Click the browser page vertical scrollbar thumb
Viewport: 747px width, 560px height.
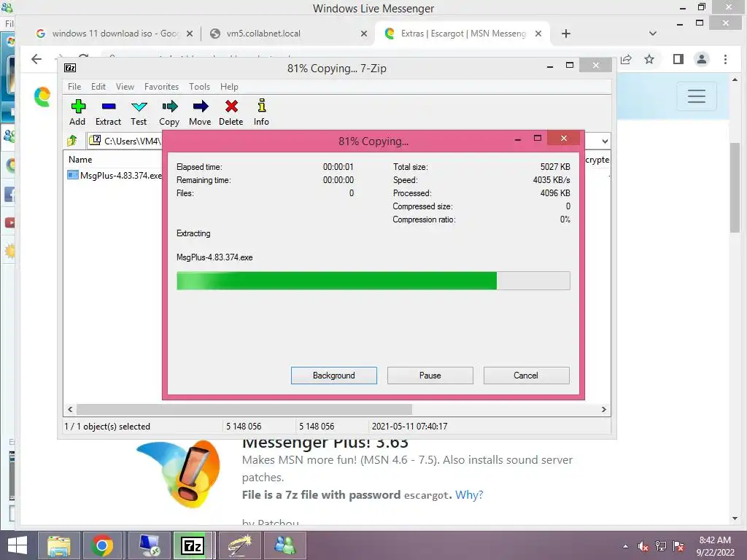[735, 187]
